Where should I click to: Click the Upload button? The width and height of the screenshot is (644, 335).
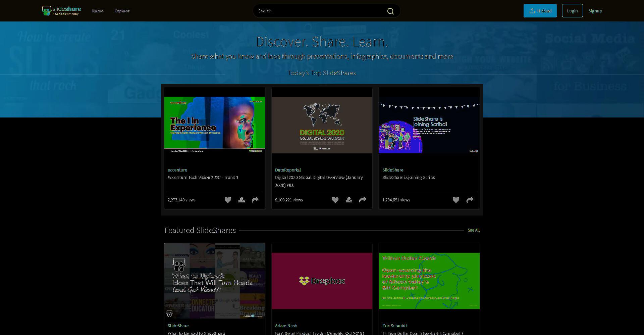pyautogui.click(x=540, y=11)
